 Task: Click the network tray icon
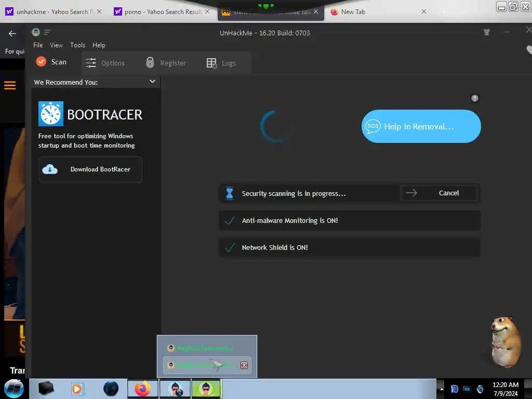(x=467, y=389)
